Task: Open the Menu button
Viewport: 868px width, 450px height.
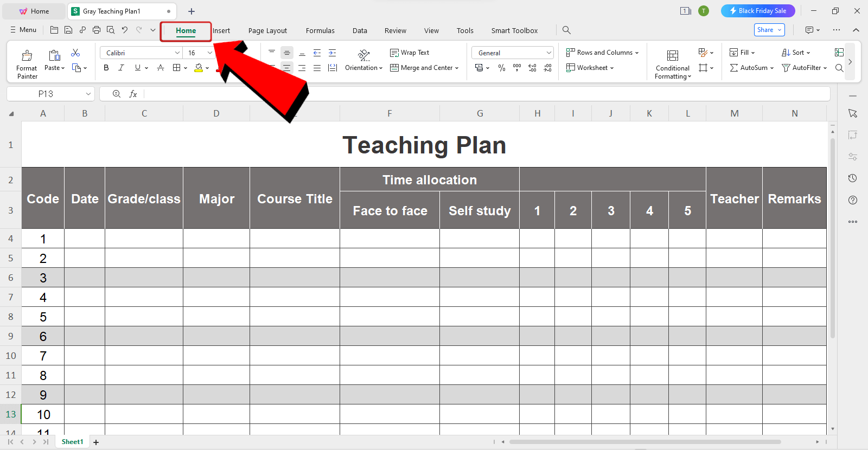Action: click(x=23, y=30)
